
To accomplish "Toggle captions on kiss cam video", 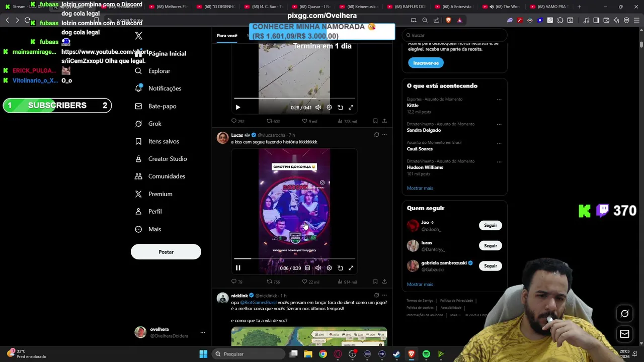I will click(307, 268).
